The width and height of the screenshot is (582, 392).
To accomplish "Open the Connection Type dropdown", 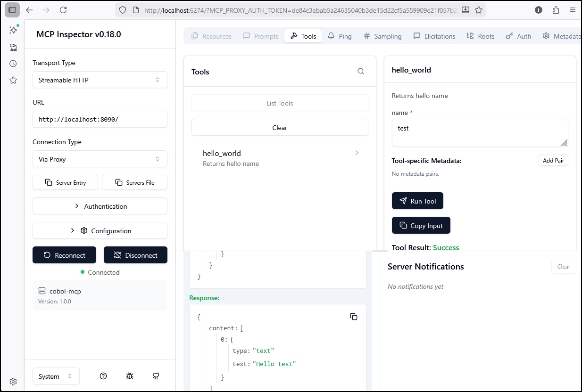I will (x=100, y=159).
